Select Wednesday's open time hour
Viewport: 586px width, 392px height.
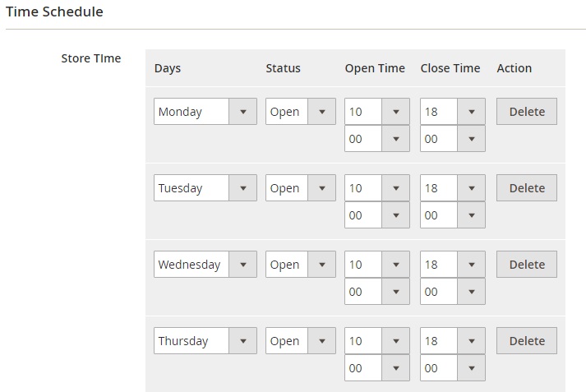pos(377,264)
